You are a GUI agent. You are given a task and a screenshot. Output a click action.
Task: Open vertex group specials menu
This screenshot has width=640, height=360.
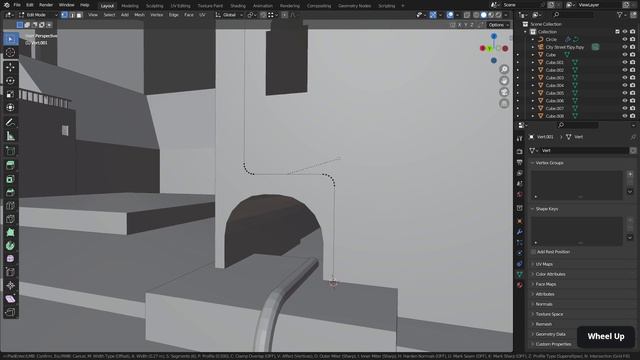pos(630,191)
